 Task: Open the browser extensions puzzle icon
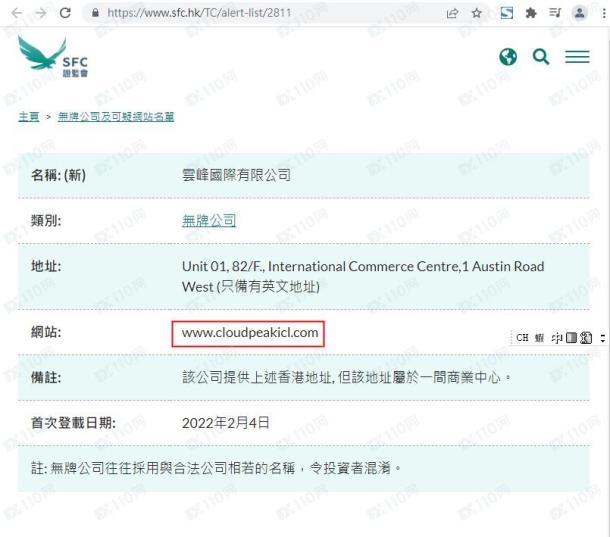pos(531,13)
